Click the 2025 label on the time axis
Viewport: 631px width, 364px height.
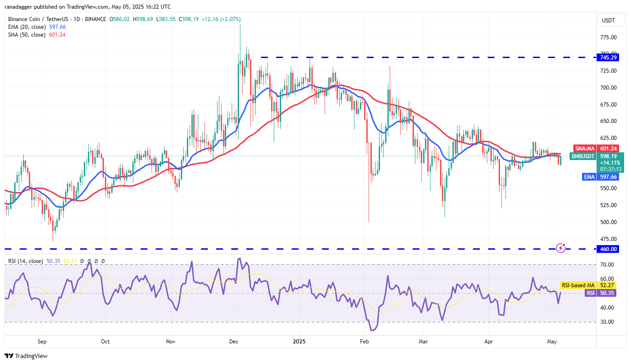pyautogui.click(x=299, y=341)
